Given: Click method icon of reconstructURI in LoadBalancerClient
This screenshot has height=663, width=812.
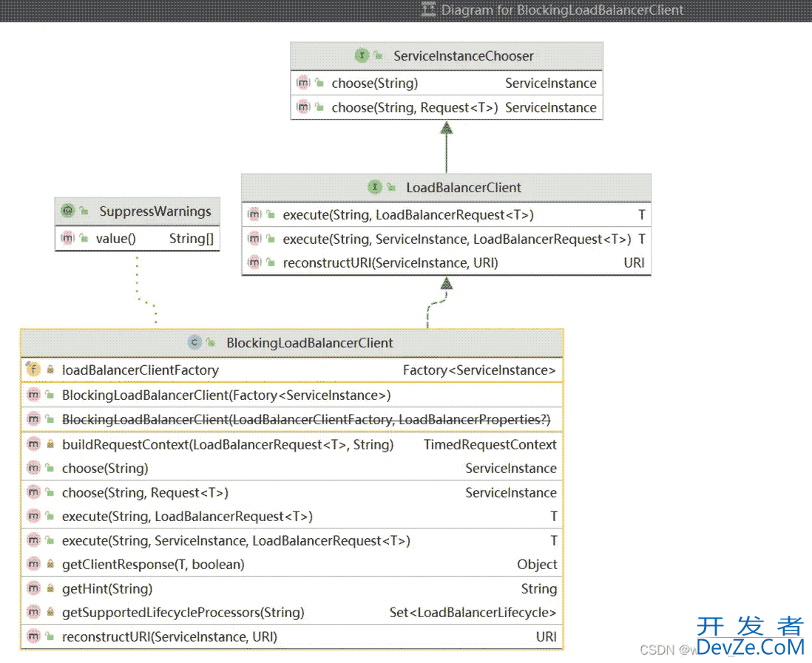Looking at the screenshot, I should pyautogui.click(x=254, y=262).
